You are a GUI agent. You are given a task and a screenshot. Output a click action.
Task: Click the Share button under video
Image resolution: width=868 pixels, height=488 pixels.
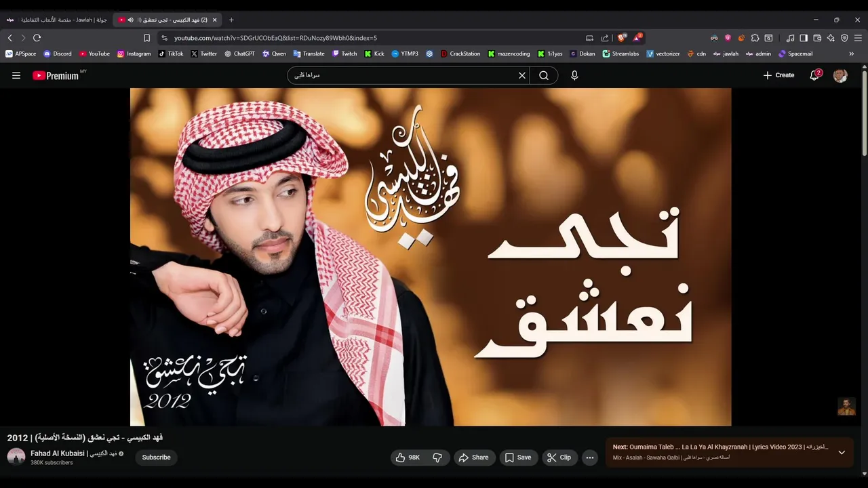(473, 457)
